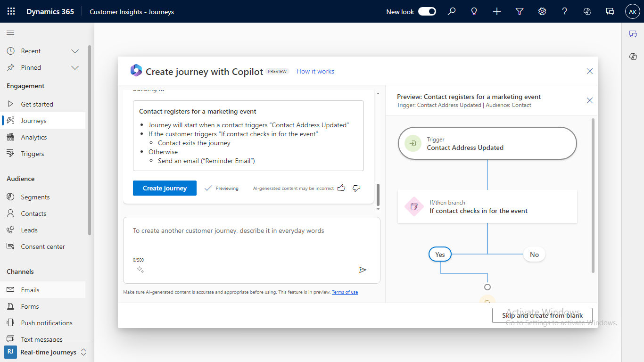Screen dimensions: 644x362
Task: Open the app launcher waffle icon
Action: (11, 11)
